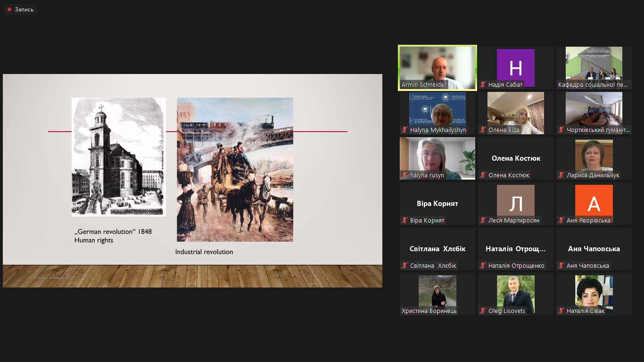Viewport: 644px width, 362px height.
Task: Click the Запись recording label
Action: 24,9
